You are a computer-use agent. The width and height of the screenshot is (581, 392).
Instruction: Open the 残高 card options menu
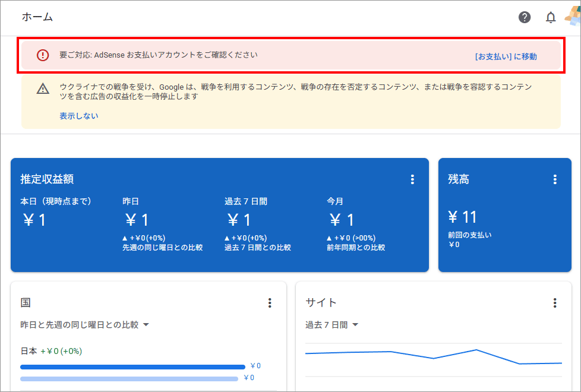[555, 179]
